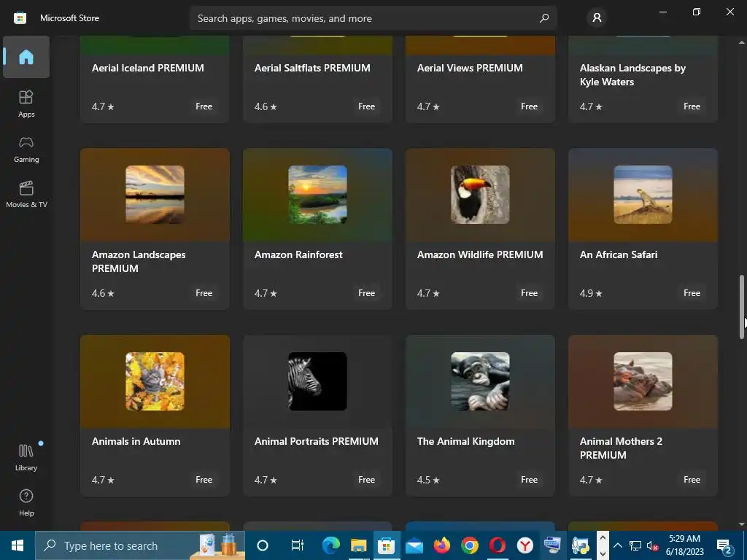Click the Microsoft Store logo icon
The width and height of the screenshot is (747, 560).
(20, 18)
